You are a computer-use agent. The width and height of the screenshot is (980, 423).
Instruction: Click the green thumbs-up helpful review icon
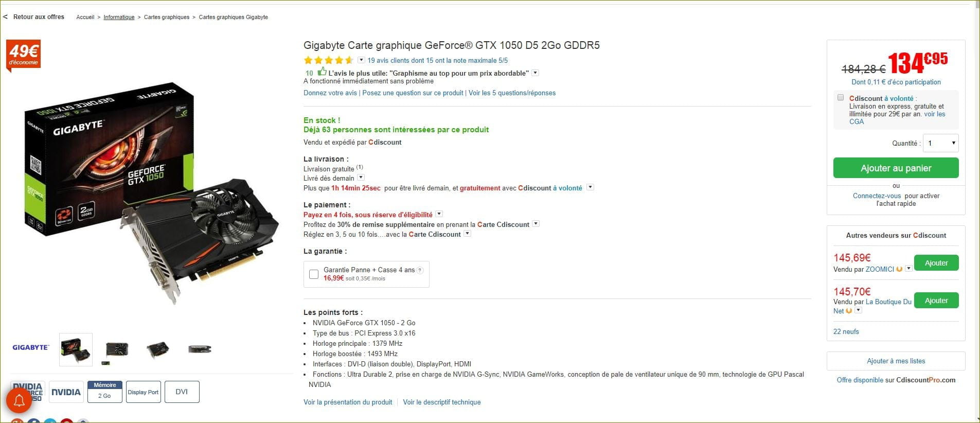322,72
